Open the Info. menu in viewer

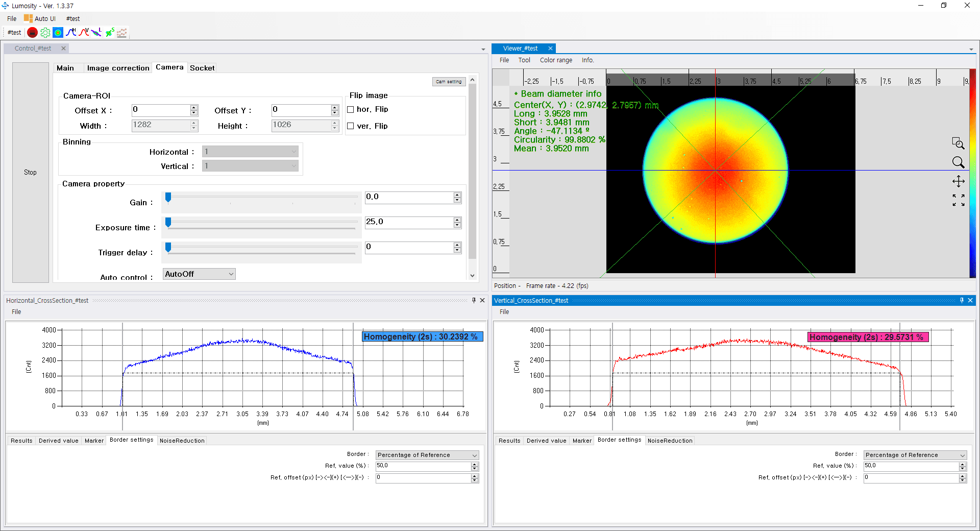(x=587, y=60)
